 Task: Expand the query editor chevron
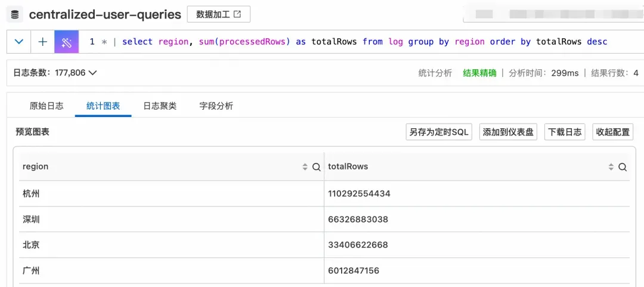click(19, 42)
